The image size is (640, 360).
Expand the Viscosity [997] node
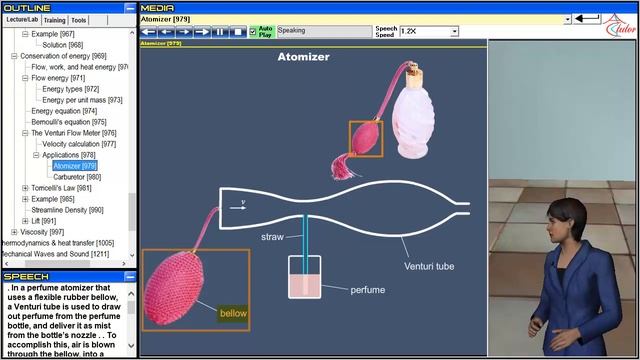(14, 232)
